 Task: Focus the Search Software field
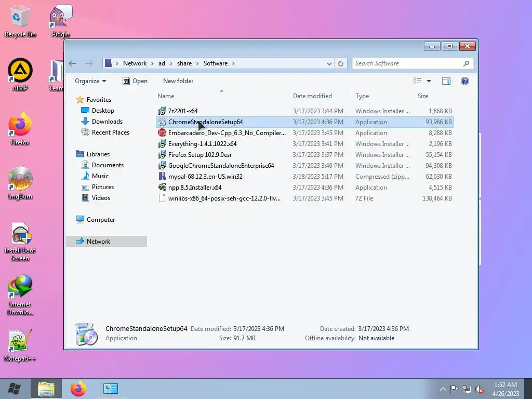pos(407,63)
